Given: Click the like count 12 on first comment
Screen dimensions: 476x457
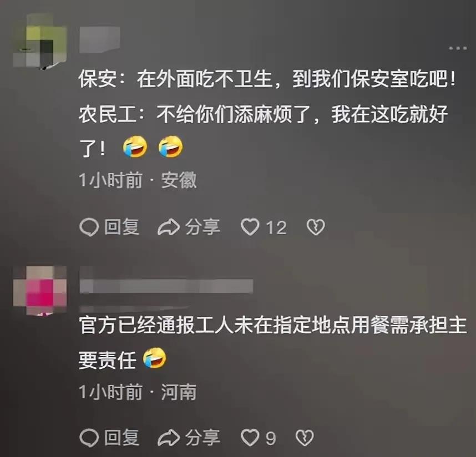Looking at the screenshot, I should (x=276, y=227).
